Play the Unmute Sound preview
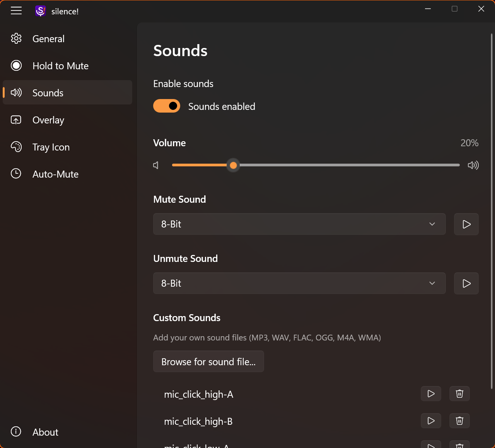 (x=466, y=284)
